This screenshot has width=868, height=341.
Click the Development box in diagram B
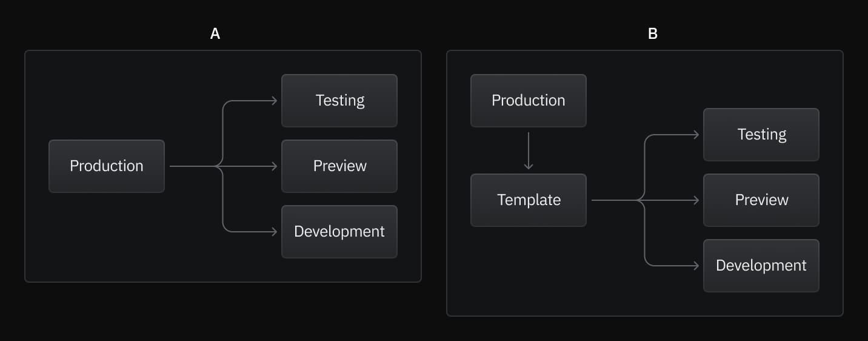(x=761, y=266)
